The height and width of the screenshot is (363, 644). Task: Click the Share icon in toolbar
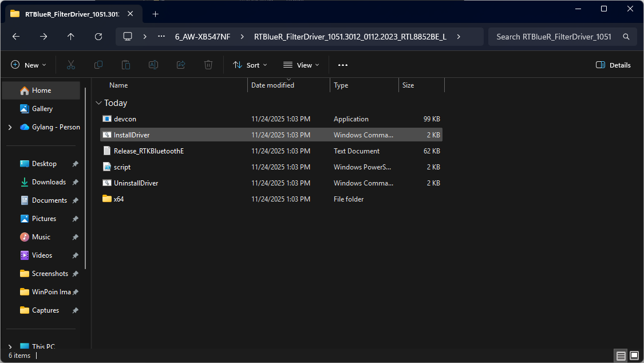181,65
